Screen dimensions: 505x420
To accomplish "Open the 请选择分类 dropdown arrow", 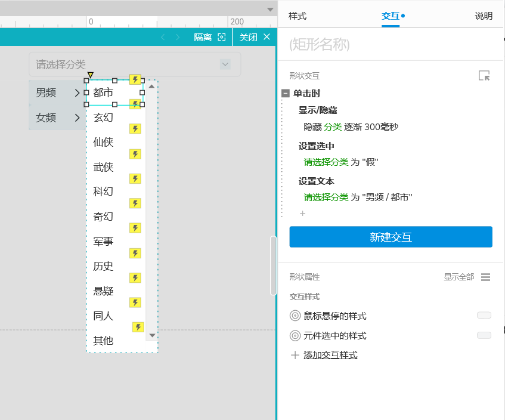I will 225,64.
